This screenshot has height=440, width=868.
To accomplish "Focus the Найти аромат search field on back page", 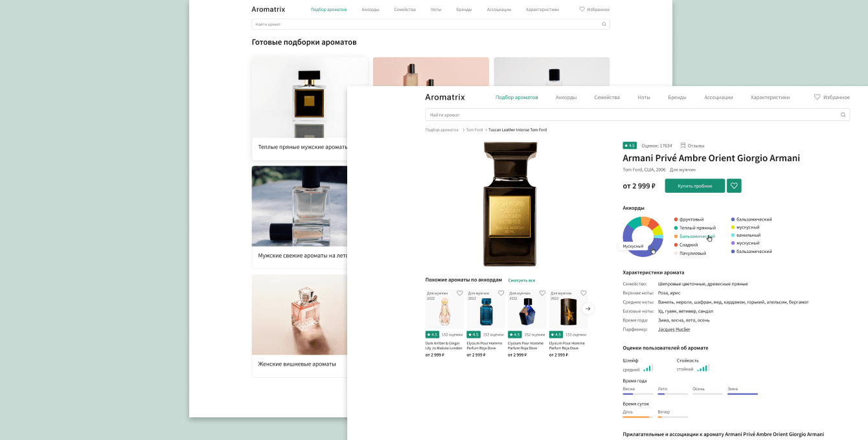I will pyautogui.click(x=430, y=24).
